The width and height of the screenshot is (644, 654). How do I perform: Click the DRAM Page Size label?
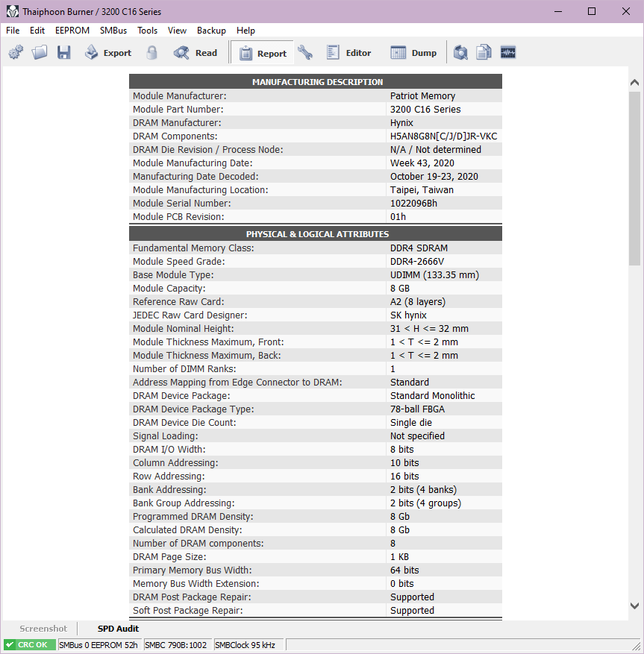tap(169, 557)
